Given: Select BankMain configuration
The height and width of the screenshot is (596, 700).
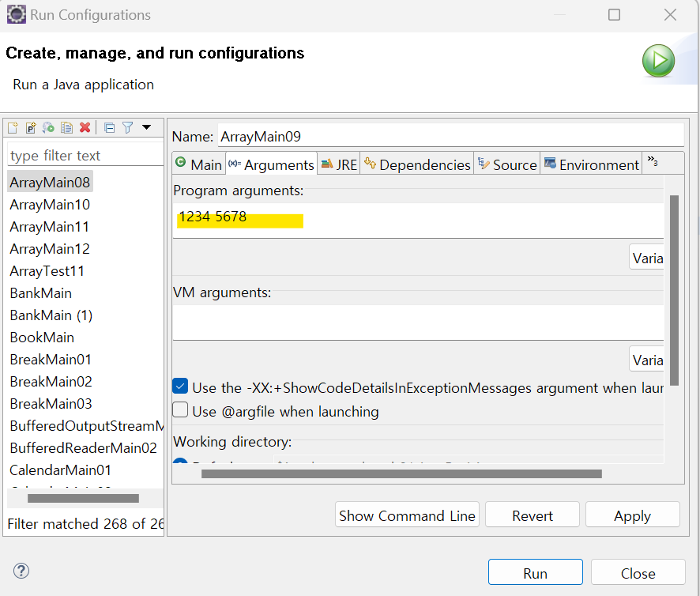Looking at the screenshot, I should [x=40, y=292].
